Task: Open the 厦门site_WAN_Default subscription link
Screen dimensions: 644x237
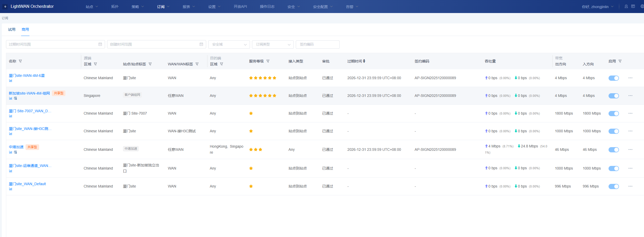Action: pos(27,184)
